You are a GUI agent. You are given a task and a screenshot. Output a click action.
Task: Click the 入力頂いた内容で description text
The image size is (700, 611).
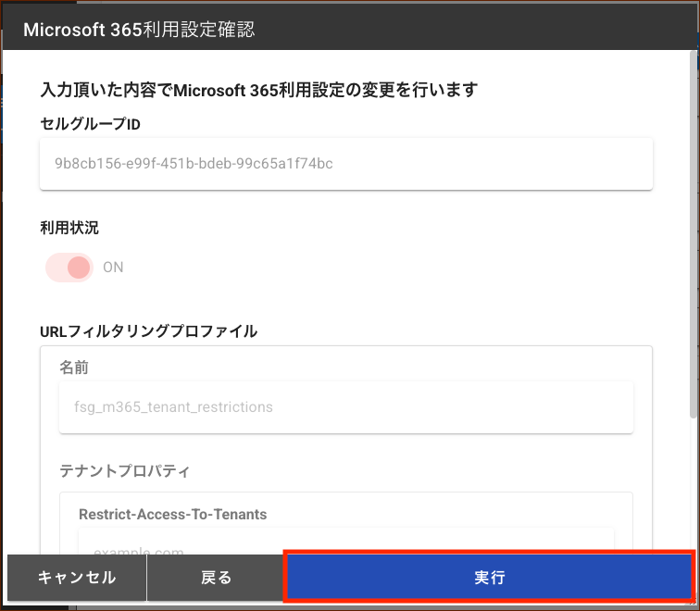click(x=259, y=90)
